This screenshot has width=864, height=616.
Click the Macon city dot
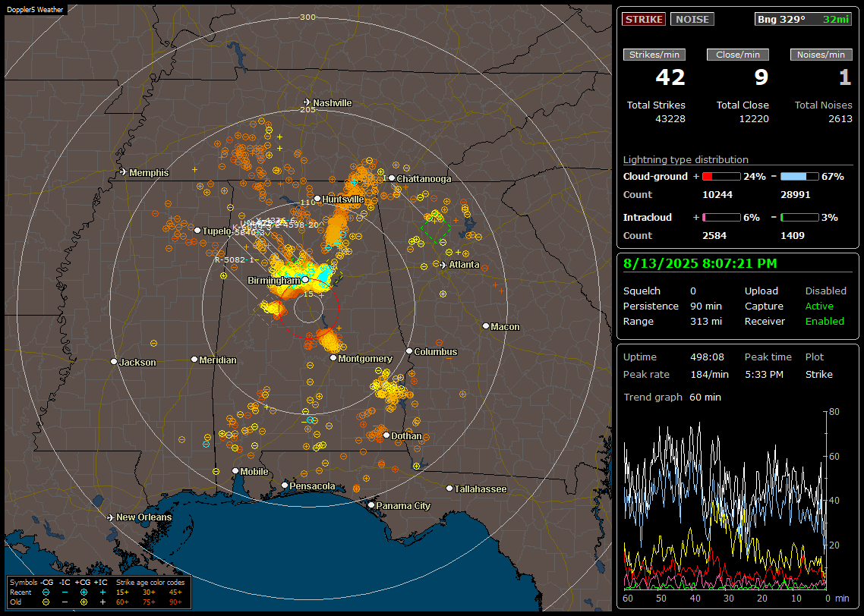tap(486, 326)
